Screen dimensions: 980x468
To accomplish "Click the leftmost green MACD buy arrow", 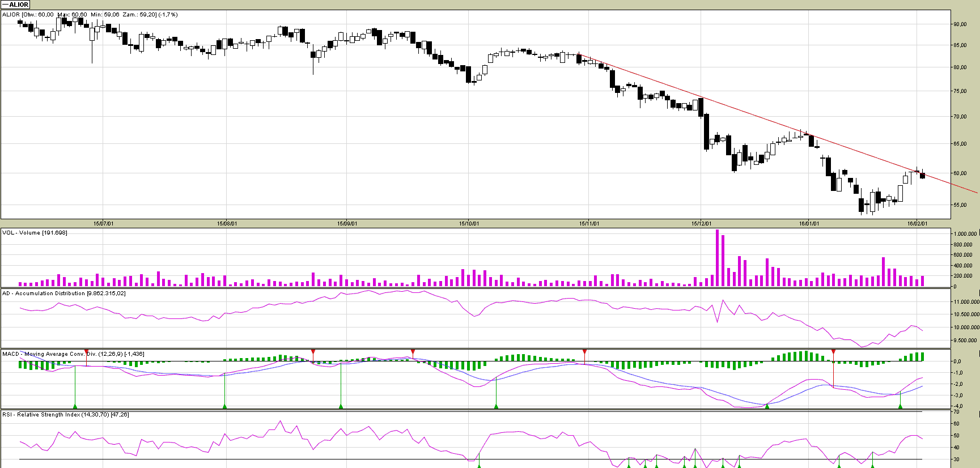I will 75,406.
